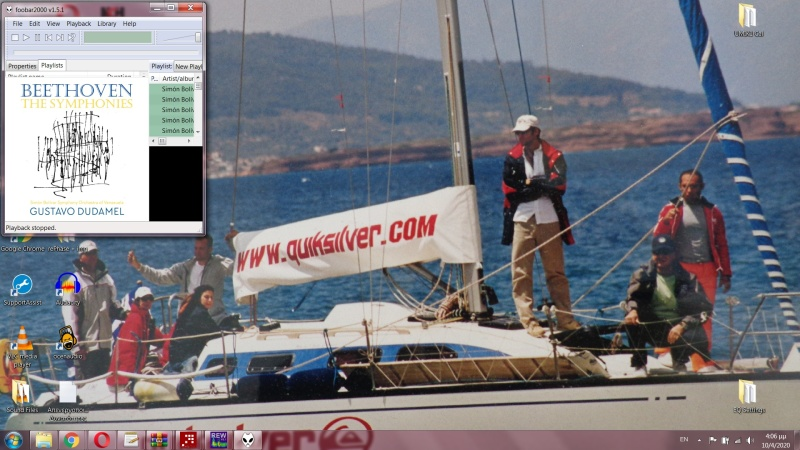This screenshot has height=450, width=800.
Task: Select the last visible Simón Bolívar row
Action: pos(172,131)
